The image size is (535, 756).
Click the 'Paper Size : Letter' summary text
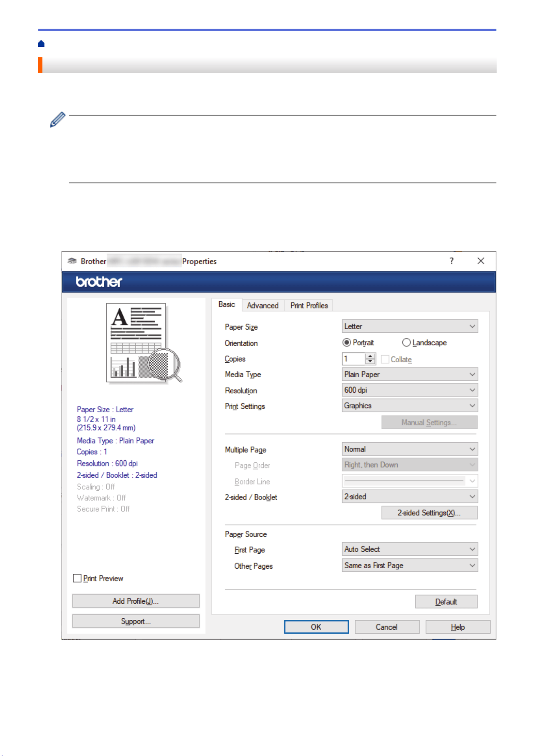point(105,409)
